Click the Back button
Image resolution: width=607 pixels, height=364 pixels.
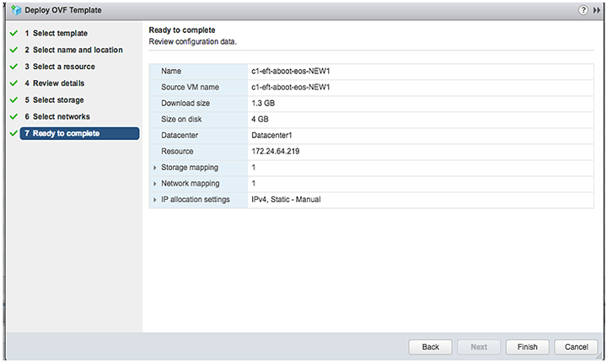point(430,347)
